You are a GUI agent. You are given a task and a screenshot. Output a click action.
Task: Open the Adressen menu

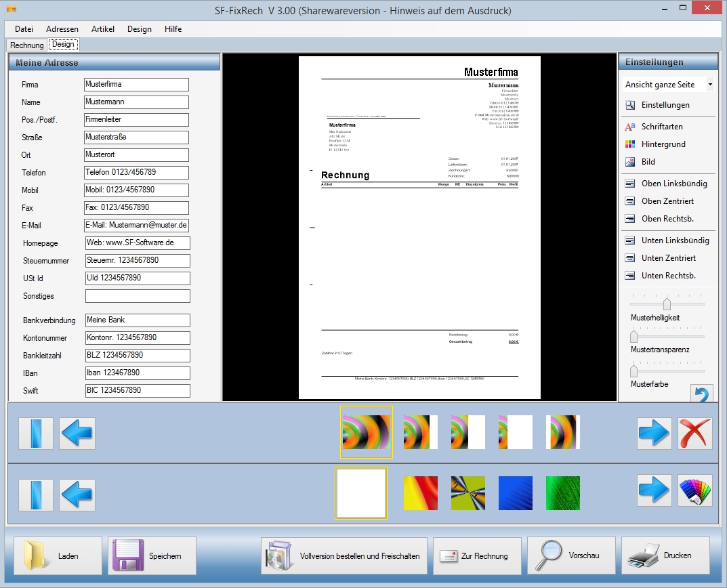pyautogui.click(x=62, y=28)
